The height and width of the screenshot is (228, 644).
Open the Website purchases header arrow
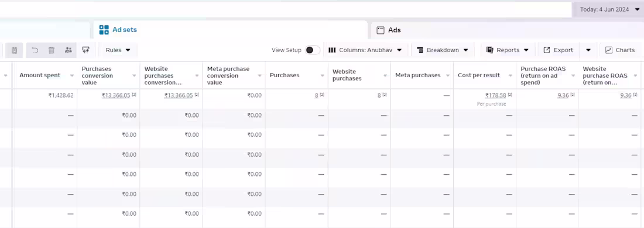385,76
